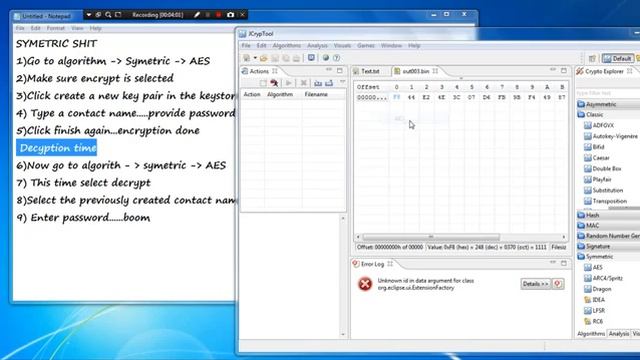The image size is (640, 360).
Task: Open the dropdown arrow next to New file icon
Action: [255, 58]
